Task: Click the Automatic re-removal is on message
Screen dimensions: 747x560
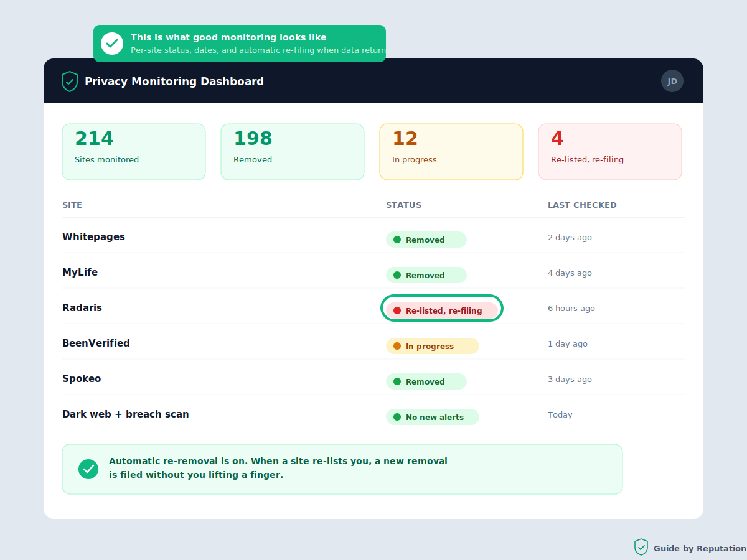Action: pyautogui.click(x=278, y=468)
